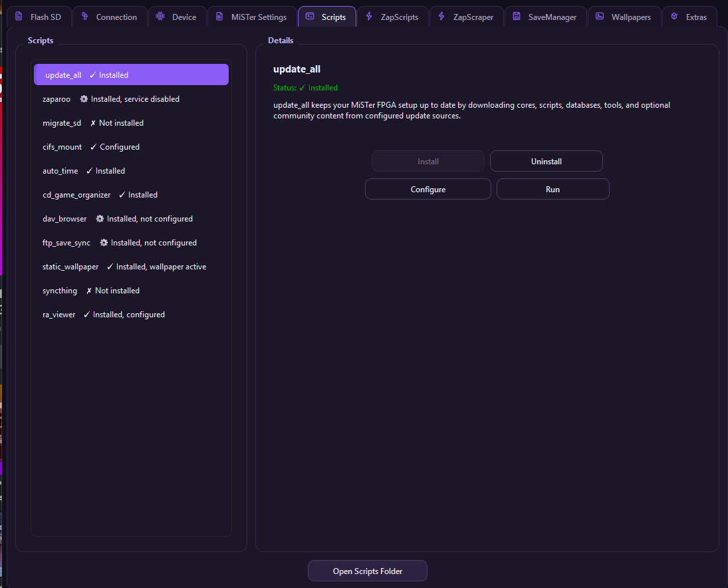This screenshot has height=588, width=728.
Task: Click Open Scripts Folder
Action: [368, 571]
